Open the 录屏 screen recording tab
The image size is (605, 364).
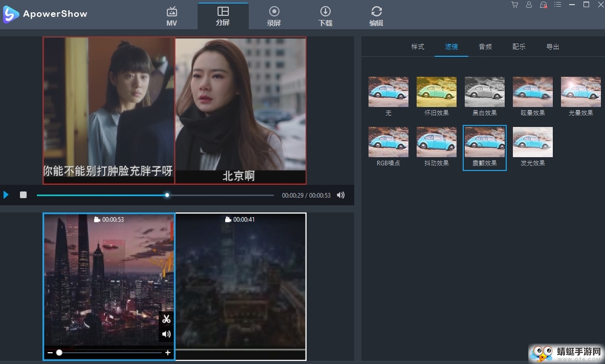point(274,16)
